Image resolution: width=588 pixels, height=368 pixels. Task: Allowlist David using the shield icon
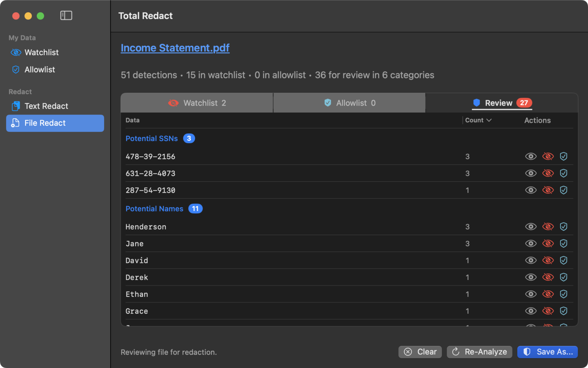(563, 260)
